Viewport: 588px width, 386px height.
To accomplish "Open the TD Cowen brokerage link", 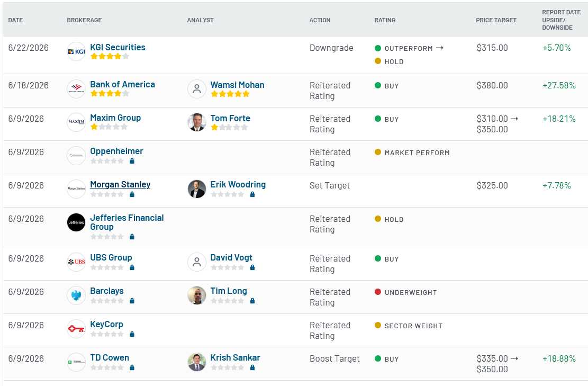I will (x=110, y=358).
